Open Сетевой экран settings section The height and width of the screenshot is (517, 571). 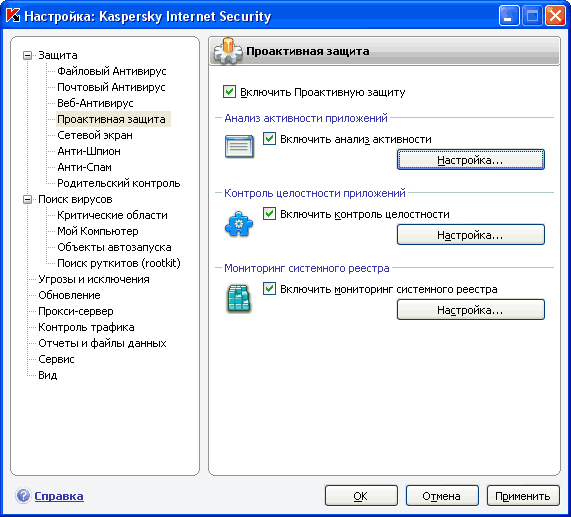pyautogui.click(x=95, y=135)
